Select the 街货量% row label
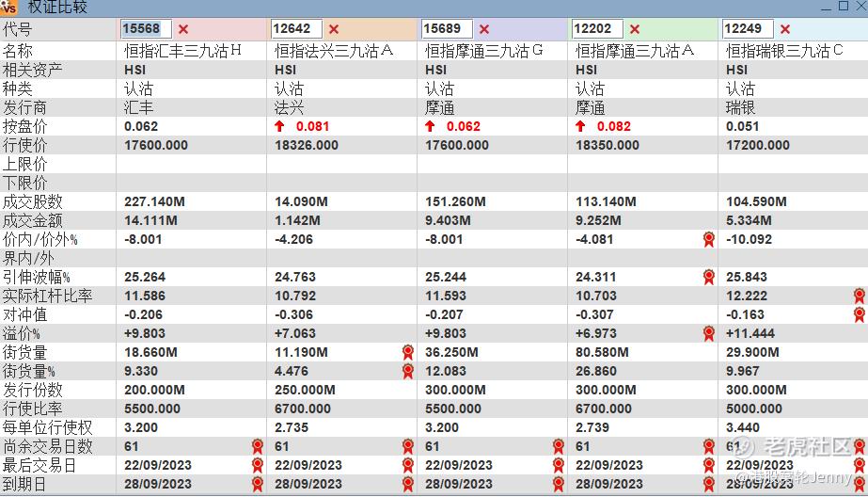Screen dimensions: 868x497 (x=29, y=371)
